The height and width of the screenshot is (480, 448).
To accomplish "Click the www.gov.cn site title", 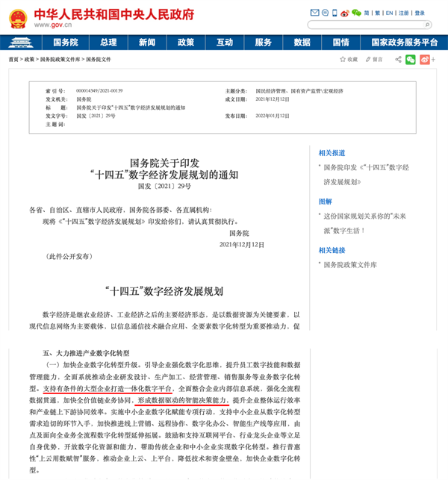I will pos(53,25).
